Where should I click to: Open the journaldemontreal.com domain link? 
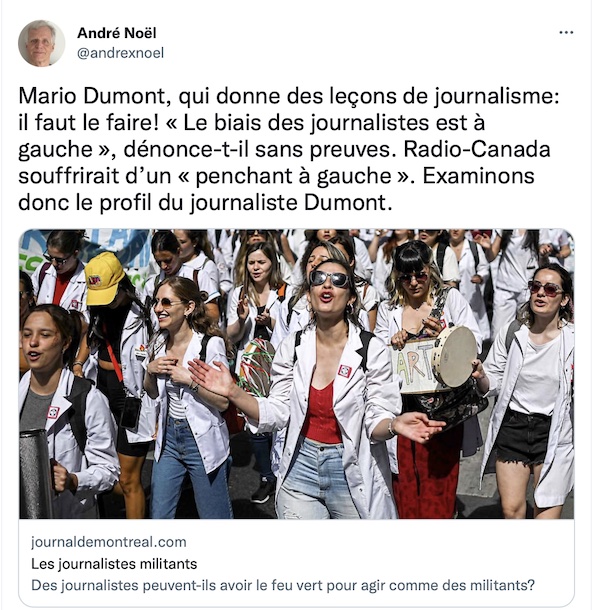(x=109, y=542)
